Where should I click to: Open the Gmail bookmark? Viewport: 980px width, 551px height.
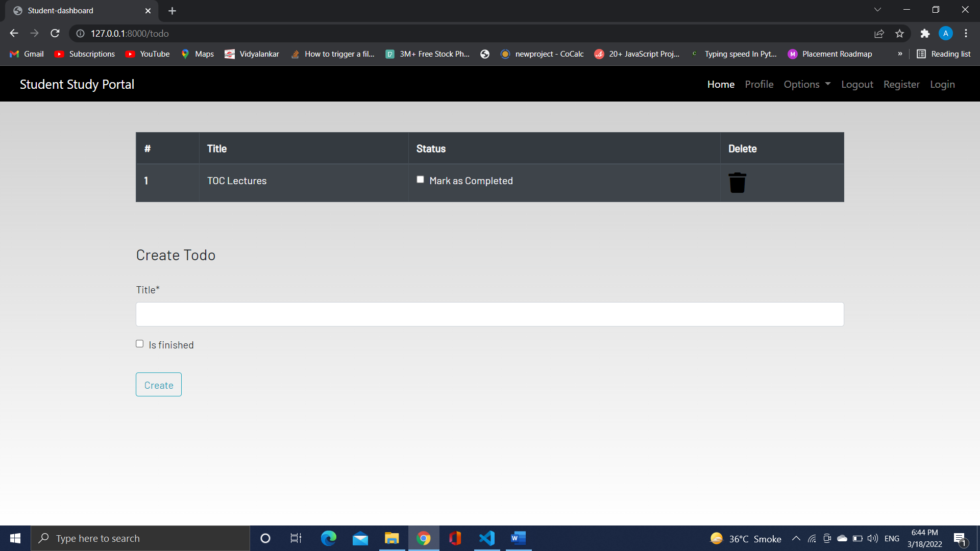[x=26, y=54]
